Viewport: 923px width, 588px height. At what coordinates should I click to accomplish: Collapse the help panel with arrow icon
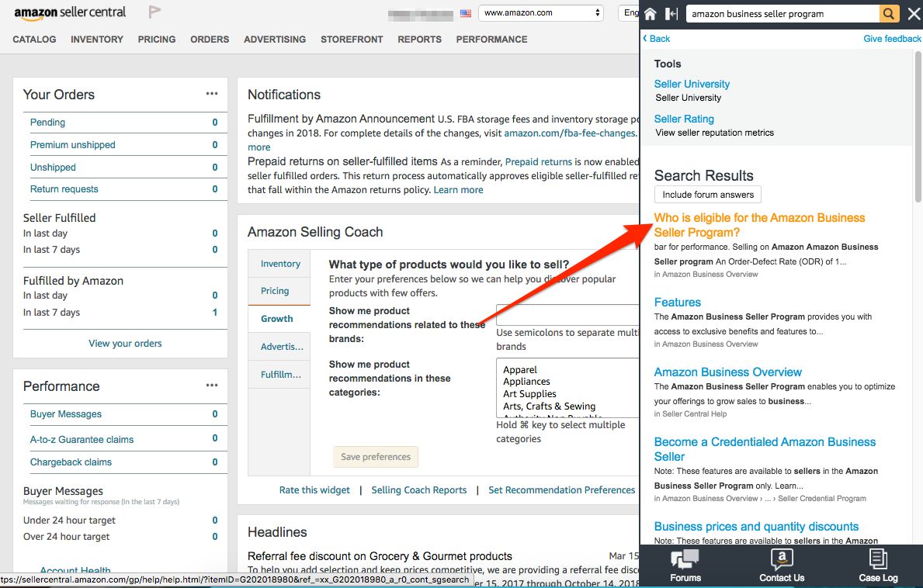click(x=671, y=13)
